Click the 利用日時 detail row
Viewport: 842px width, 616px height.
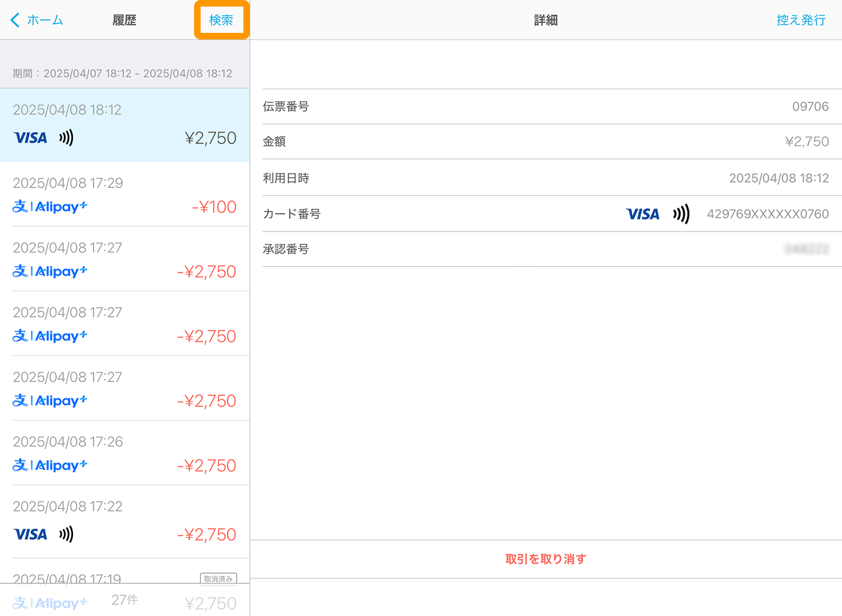[545, 178]
